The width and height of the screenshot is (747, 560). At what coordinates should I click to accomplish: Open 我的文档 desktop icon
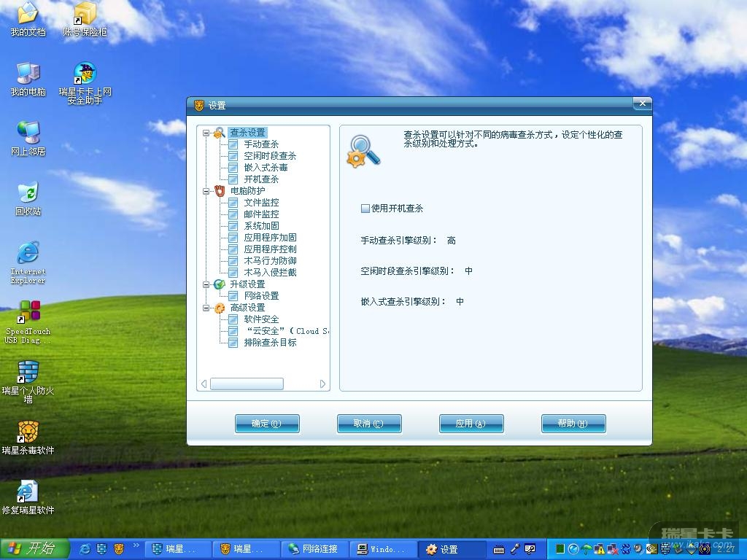28,19
